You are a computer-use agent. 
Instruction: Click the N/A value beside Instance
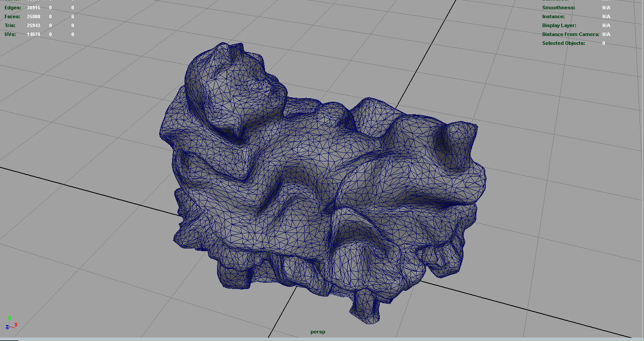pyautogui.click(x=606, y=16)
